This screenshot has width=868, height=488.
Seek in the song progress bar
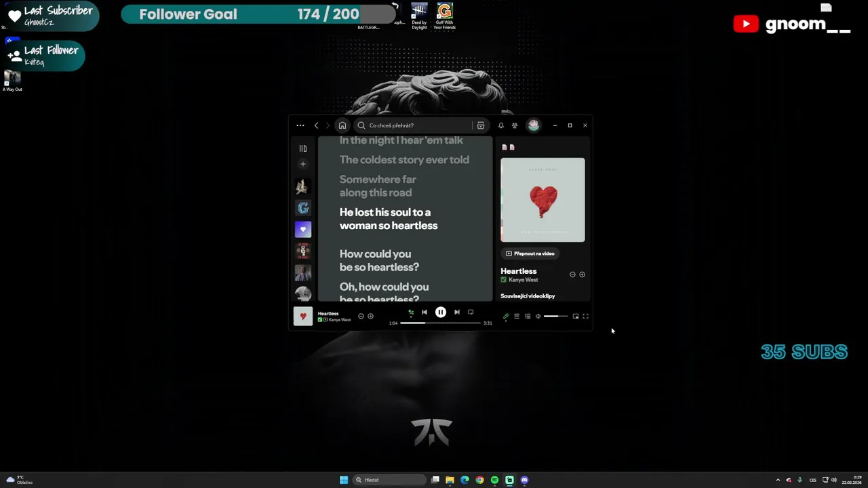pos(441,323)
